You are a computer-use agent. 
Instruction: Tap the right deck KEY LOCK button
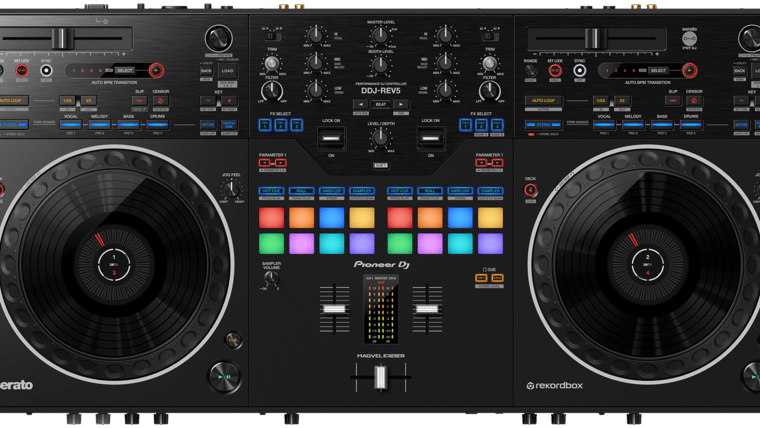(x=555, y=71)
